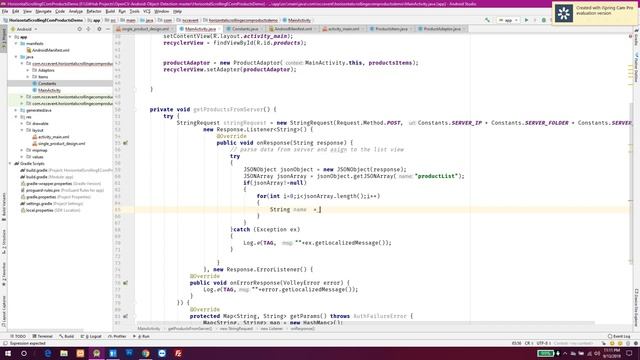Select activity_main.xml in layout folder
This screenshot has height=360, width=640.
53,137
